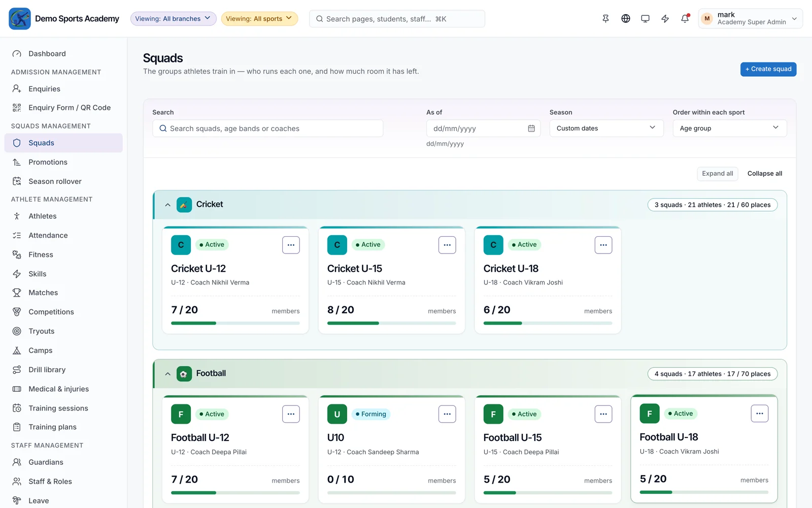Click the As of date field

(483, 129)
